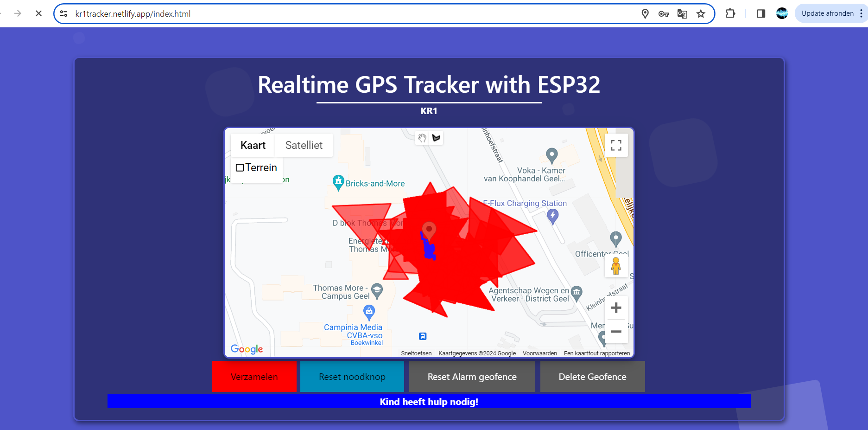Select the hand pan drawing tool
868x430 pixels.
coord(422,138)
